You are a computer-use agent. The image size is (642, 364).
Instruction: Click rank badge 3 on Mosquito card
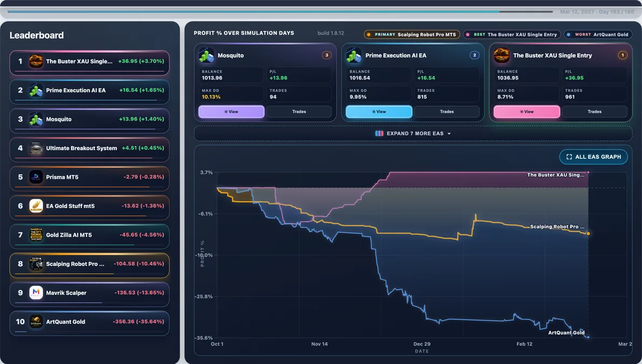coord(327,55)
